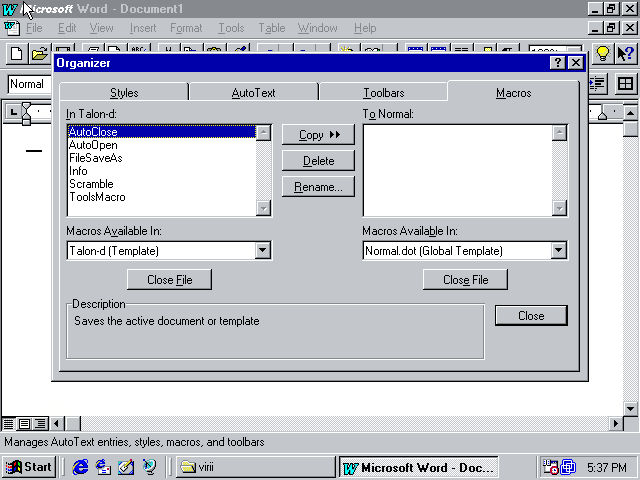Close the Organizer dialog with the X button
This screenshot has height=480, width=640.
tap(576, 63)
